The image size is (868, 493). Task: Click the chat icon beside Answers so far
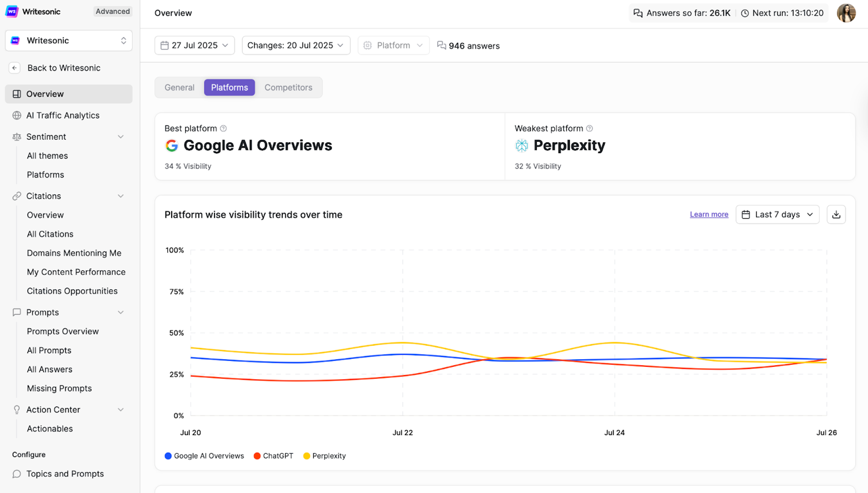tap(638, 13)
